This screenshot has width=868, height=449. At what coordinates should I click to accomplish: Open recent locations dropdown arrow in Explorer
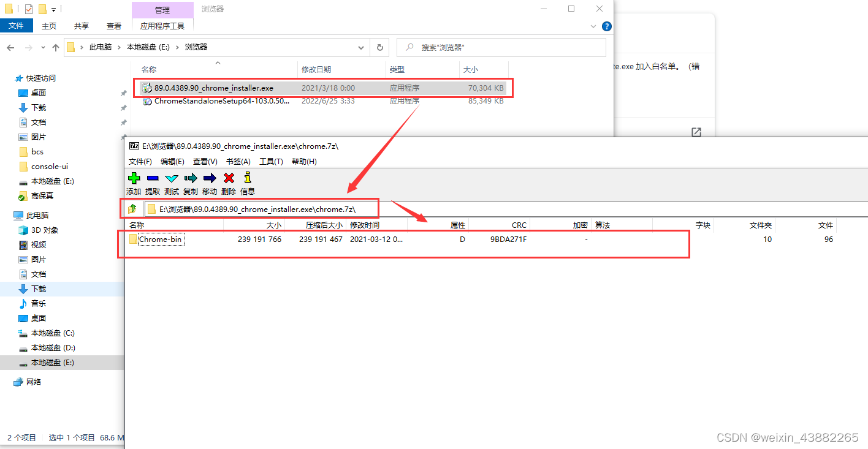click(43, 47)
